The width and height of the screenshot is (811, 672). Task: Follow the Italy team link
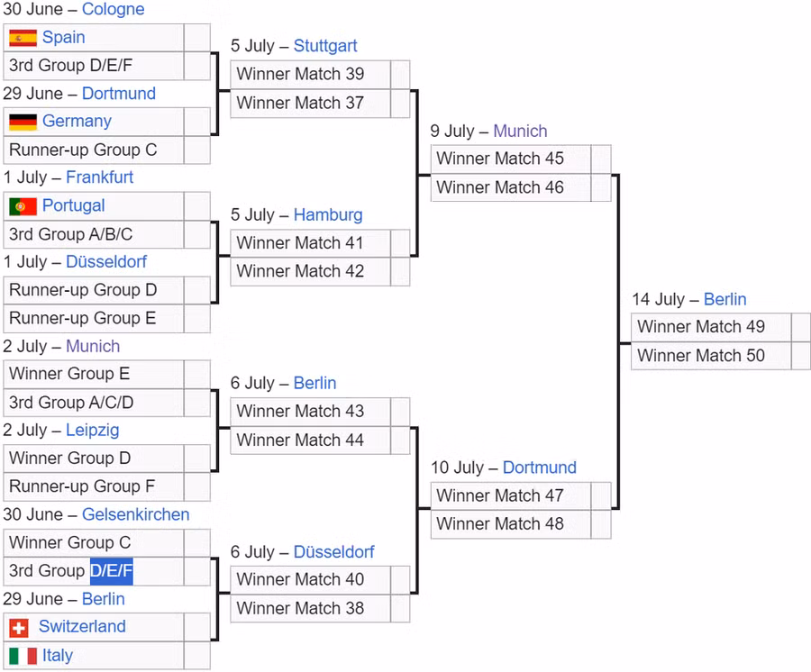[x=58, y=656]
